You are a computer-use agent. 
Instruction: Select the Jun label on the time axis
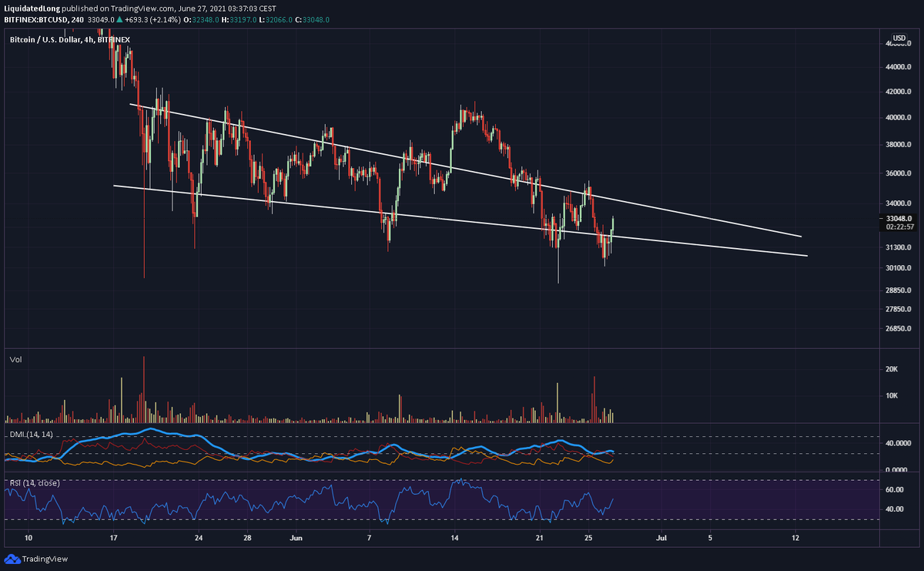pyautogui.click(x=296, y=539)
